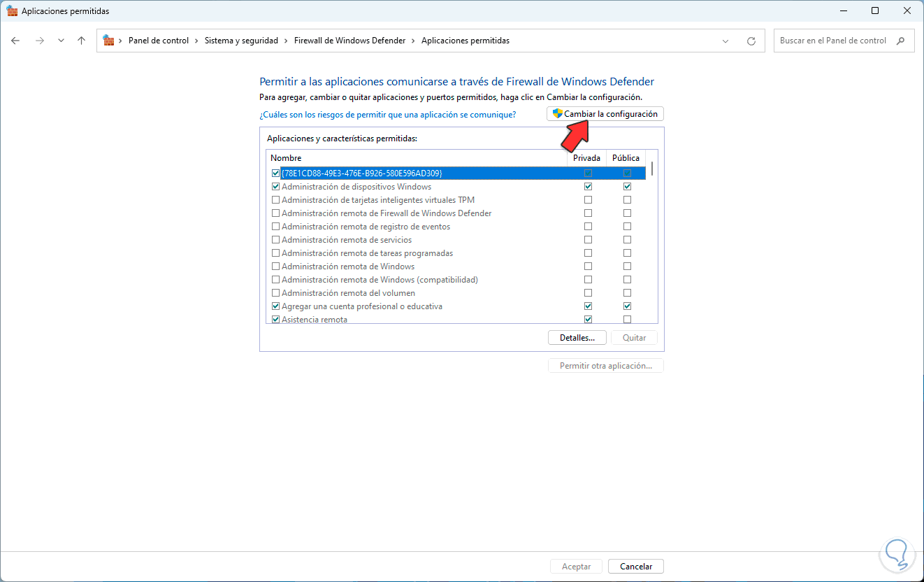The image size is (924, 582).
Task: Click the Detalles... button
Action: pos(577,338)
